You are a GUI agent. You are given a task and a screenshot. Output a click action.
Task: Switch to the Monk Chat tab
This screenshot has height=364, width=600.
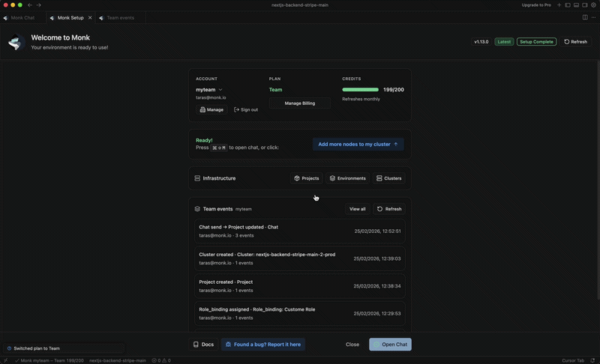pos(22,17)
